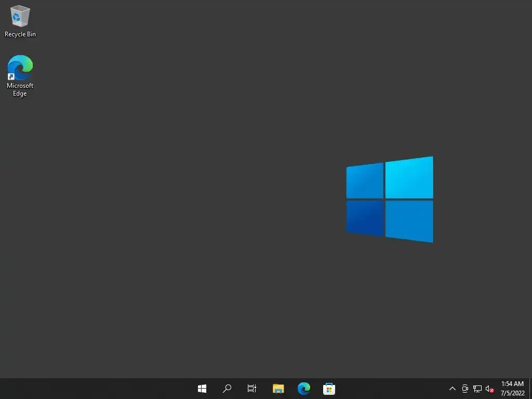532x399 pixels.
Task: Launch Microsoft Edge from the taskbar
Action: tap(303, 389)
